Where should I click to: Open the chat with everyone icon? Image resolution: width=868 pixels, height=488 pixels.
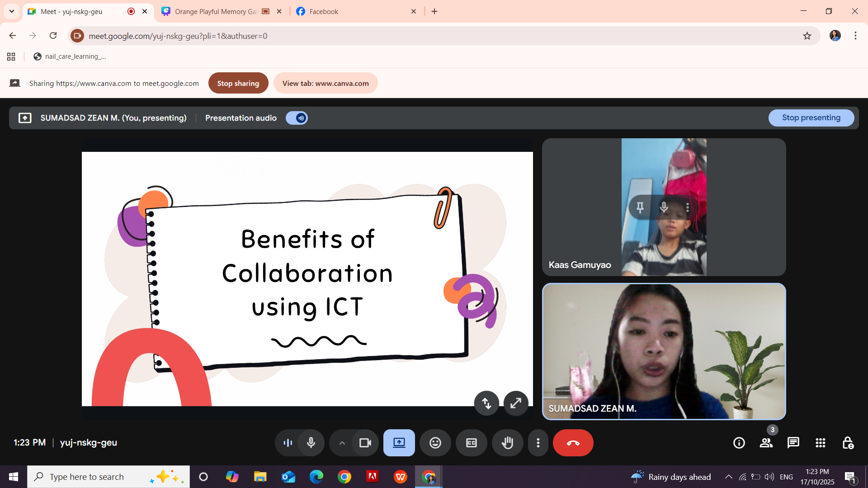pos(793,443)
